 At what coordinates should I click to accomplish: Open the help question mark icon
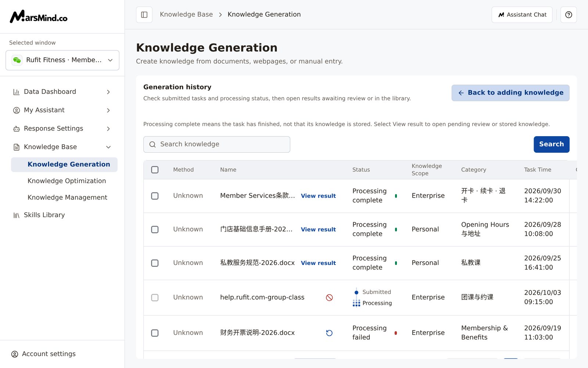tap(569, 15)
